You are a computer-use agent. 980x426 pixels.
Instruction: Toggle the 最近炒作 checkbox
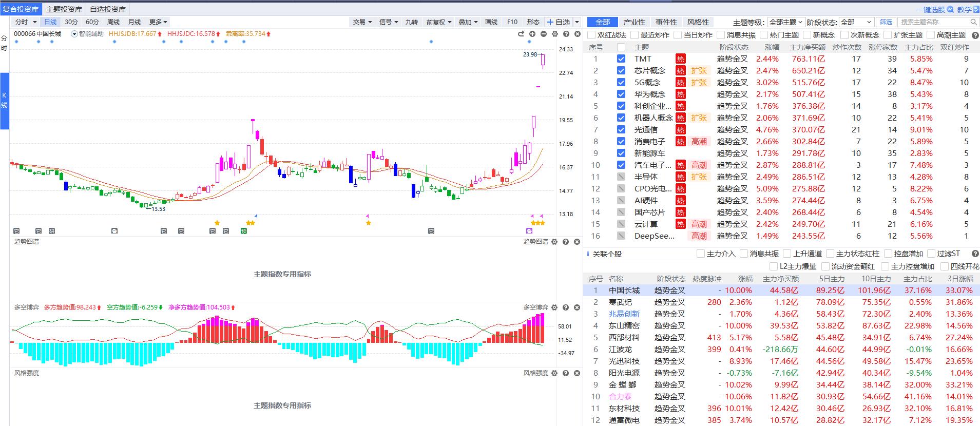[x=635, y=35]
